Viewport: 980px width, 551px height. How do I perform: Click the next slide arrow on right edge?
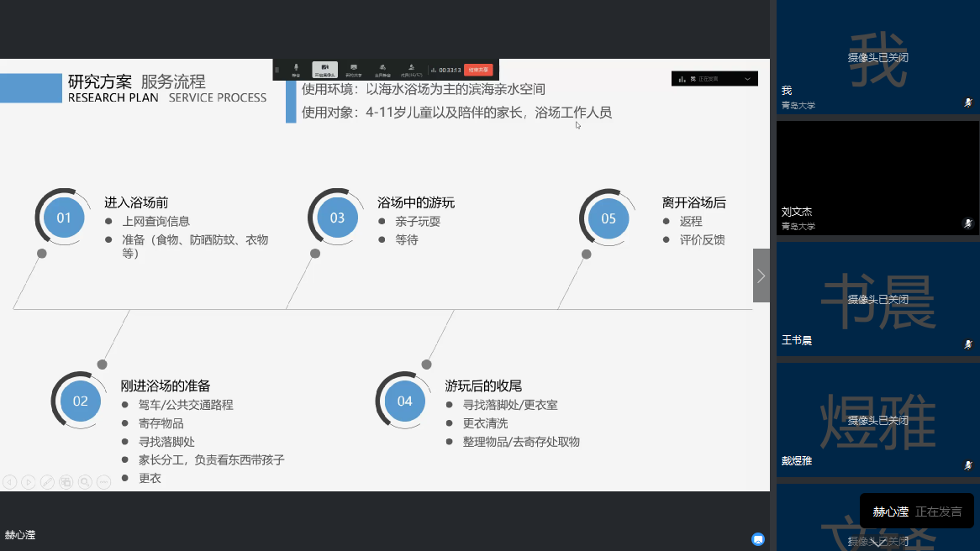(x=761, y=275)
